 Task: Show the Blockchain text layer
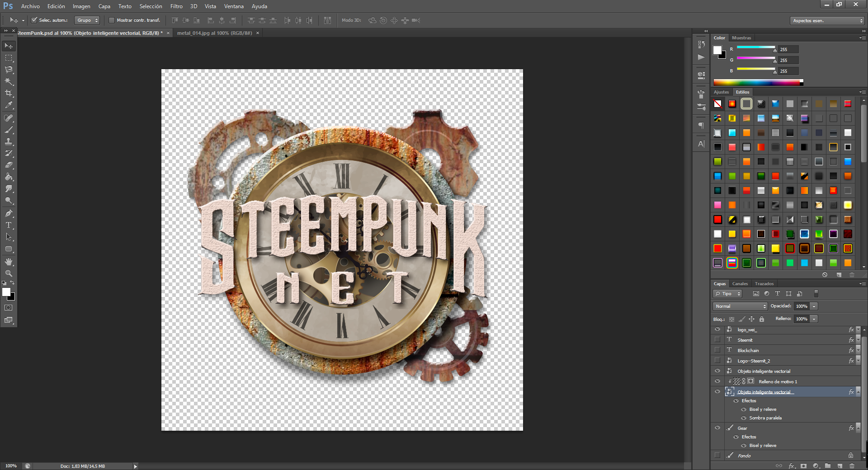pyautogui.click(x=717, y=350)
